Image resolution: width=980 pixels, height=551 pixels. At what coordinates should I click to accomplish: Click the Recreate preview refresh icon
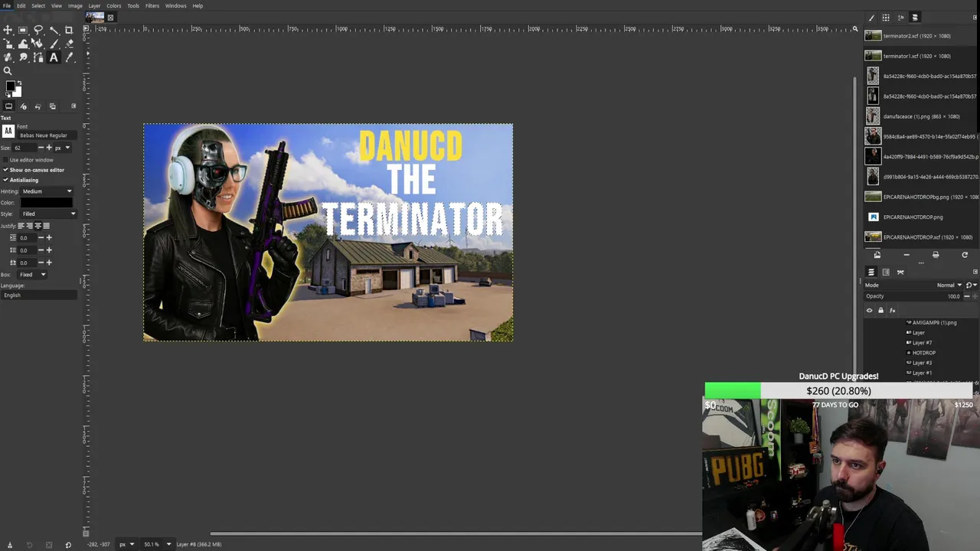coord(965,255)
